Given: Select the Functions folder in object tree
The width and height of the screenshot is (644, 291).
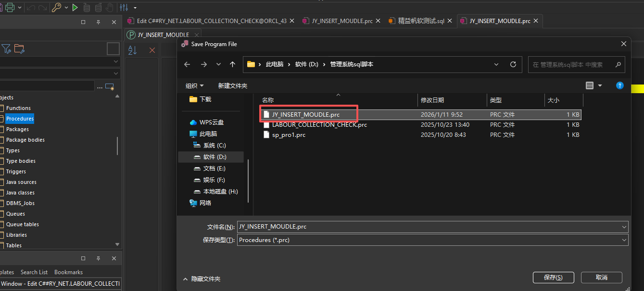Looking at the screenshot, I should tap(18, 108).
